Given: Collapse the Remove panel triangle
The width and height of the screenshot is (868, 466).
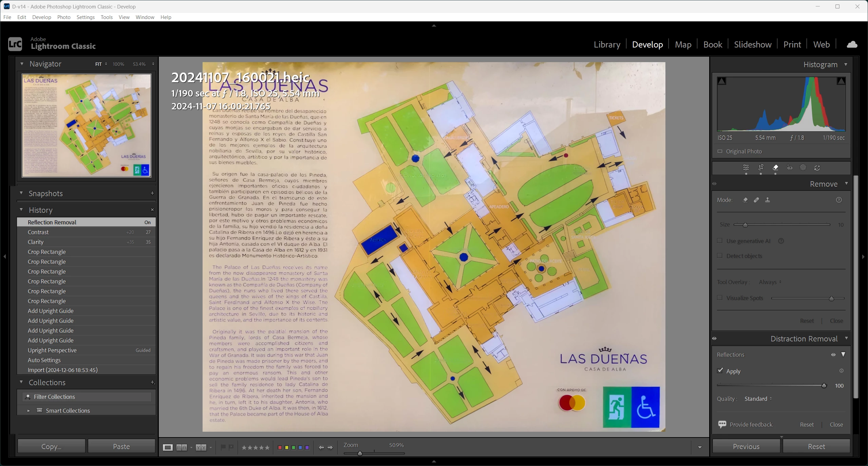Looking at the screenshot, I should tap(846, 183).
